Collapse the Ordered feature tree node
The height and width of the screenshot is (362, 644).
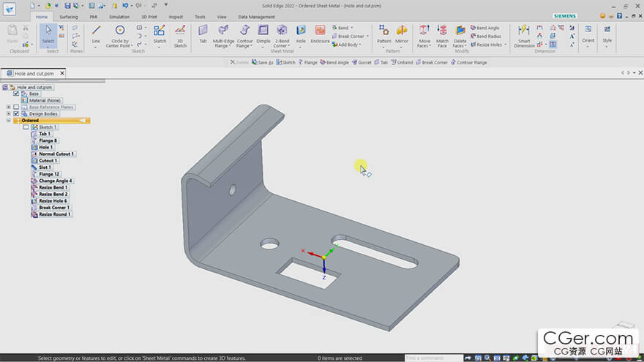click(8, 121)
